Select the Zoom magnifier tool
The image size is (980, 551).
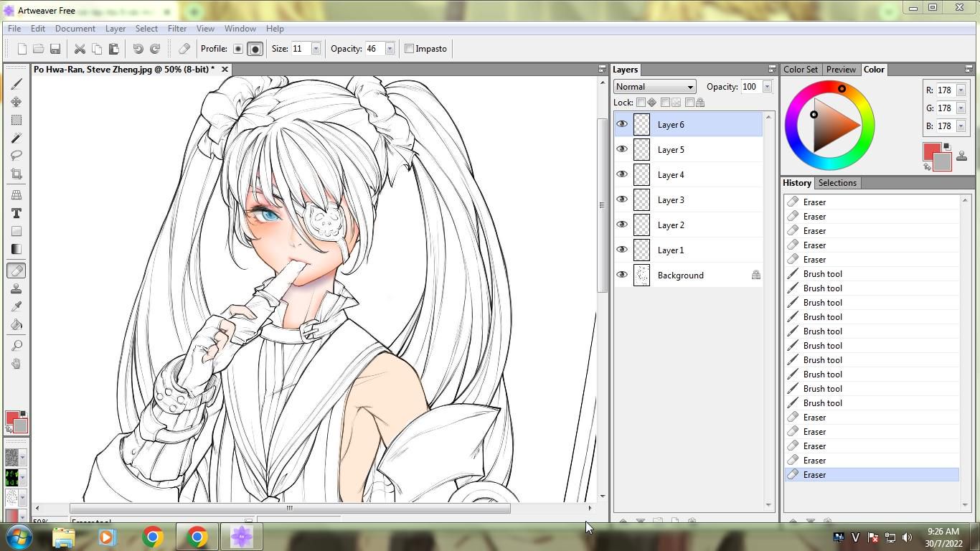coord(17,346)
